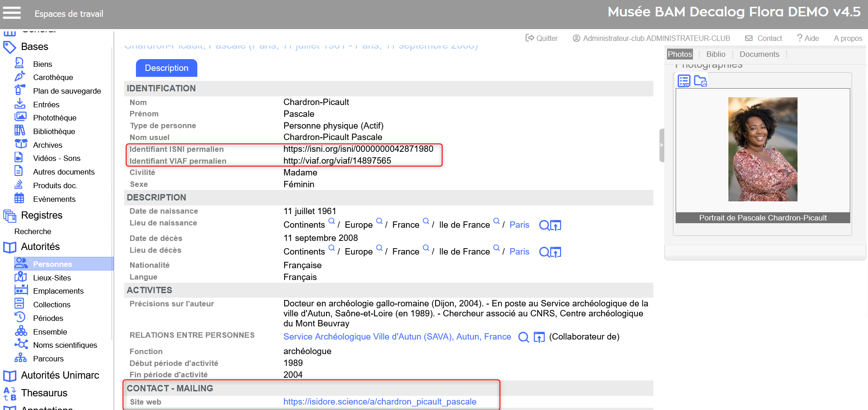Expand the Autorités Unimarc section
Viewport: 868px width, 410px height.
click(x=60, y=375)
